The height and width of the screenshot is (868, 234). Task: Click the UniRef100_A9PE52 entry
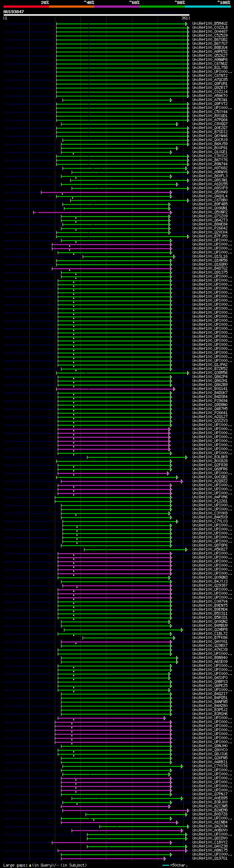tap(210, 52)
